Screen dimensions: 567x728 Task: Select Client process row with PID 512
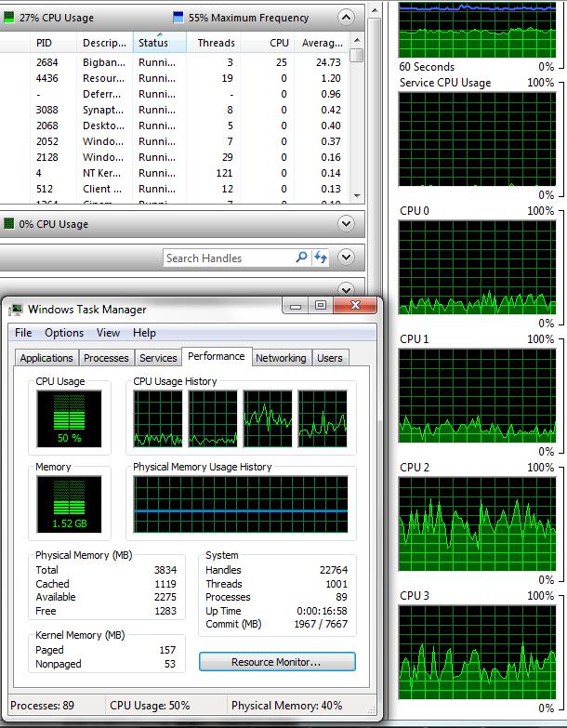click(175, 189)
